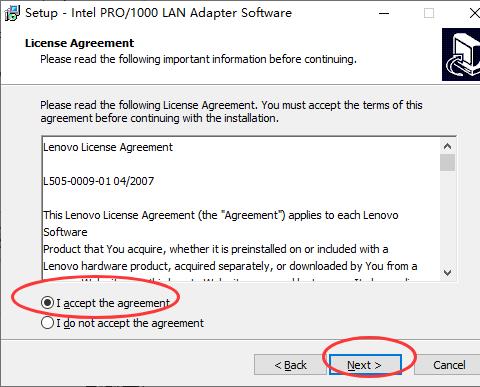Minimize the setup window
The width and height of the screenshot is (480, 387).
coord(384,13)
